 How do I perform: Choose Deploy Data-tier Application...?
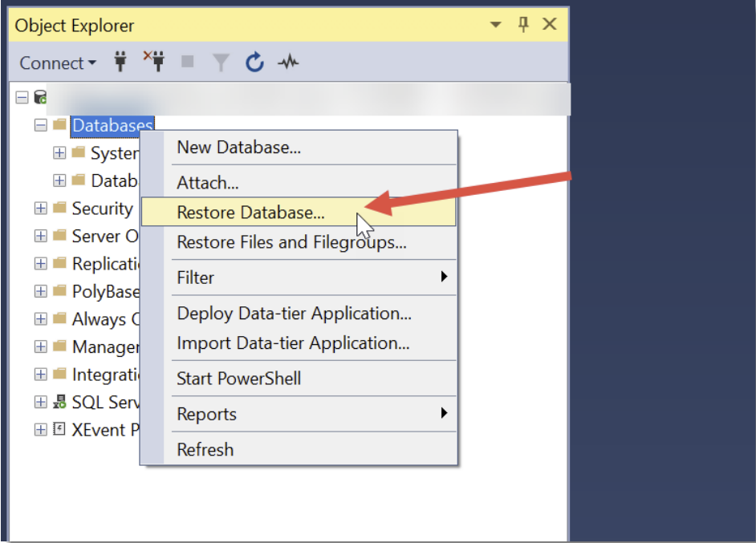coord(299,314)
